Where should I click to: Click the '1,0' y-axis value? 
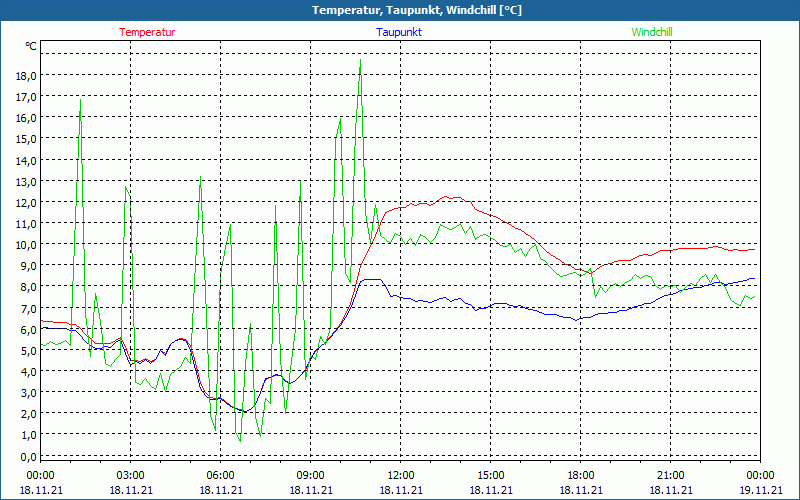coord(29,435)
